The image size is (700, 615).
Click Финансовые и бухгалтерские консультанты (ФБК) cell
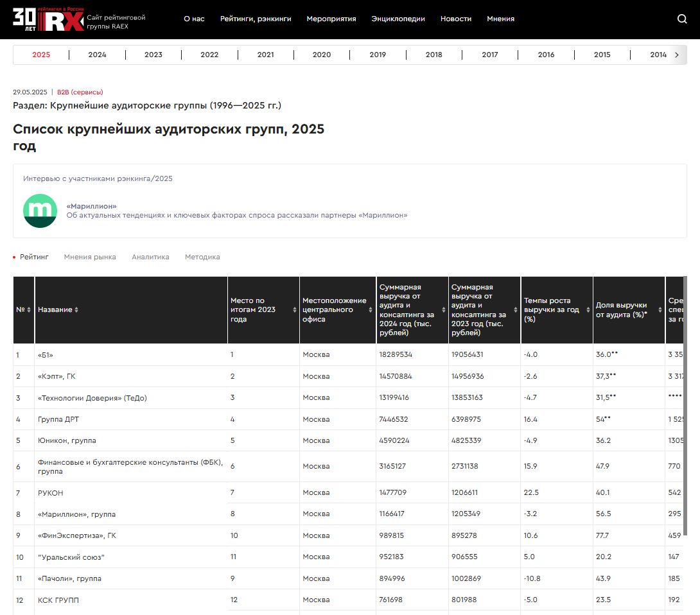click(x=130, y=467)
